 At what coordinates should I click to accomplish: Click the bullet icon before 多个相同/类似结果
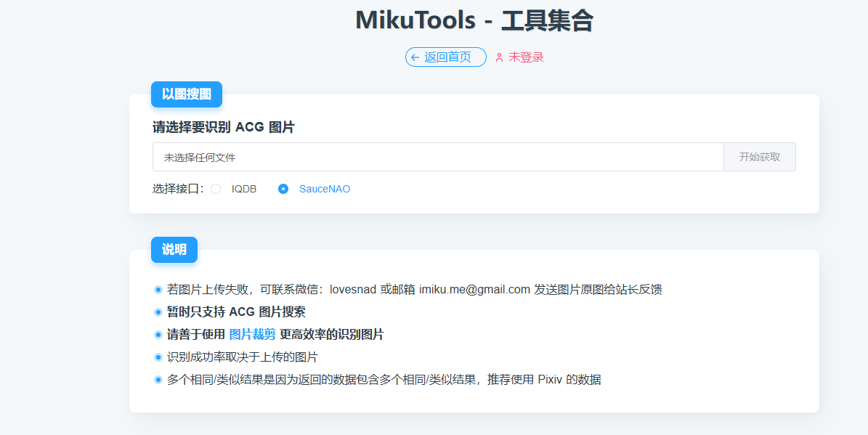[x=158, y=379]
